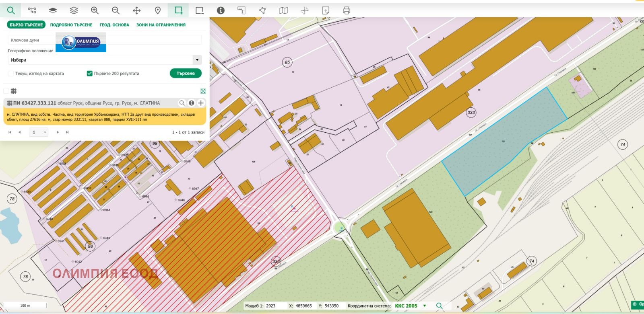Screen dimensions: 644x314
Task: Click the zoom in magnifier tool
Action: (x=95, y=10)
